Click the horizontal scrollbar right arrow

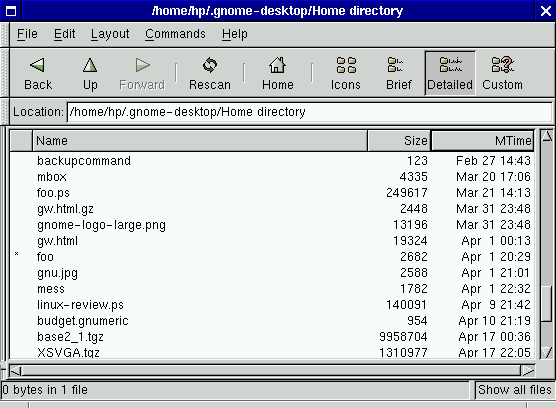click(x=528, y=371)
